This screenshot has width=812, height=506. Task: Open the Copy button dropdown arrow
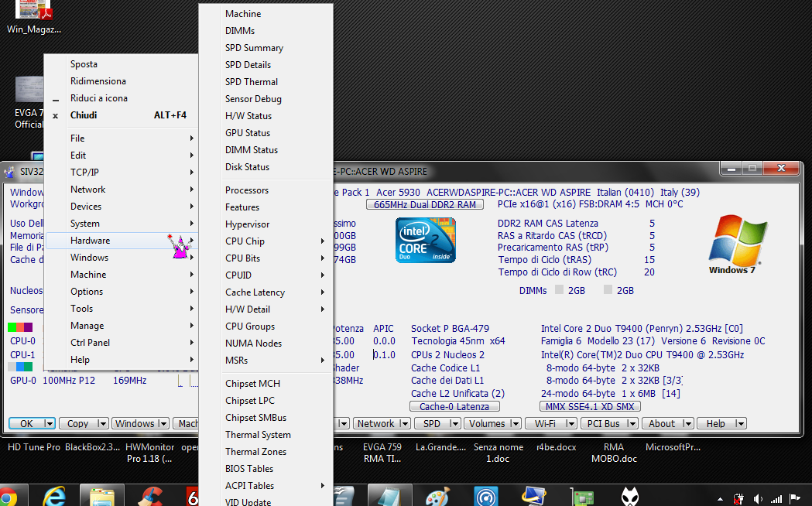(102, 424)
